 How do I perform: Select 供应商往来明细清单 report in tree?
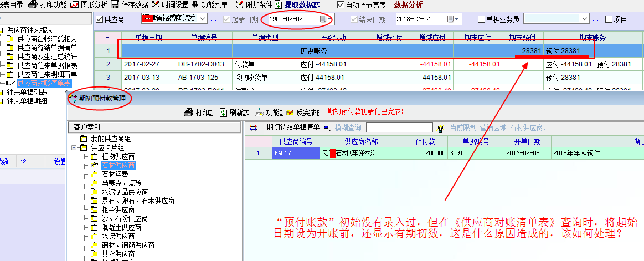click(x=47, y=74)
